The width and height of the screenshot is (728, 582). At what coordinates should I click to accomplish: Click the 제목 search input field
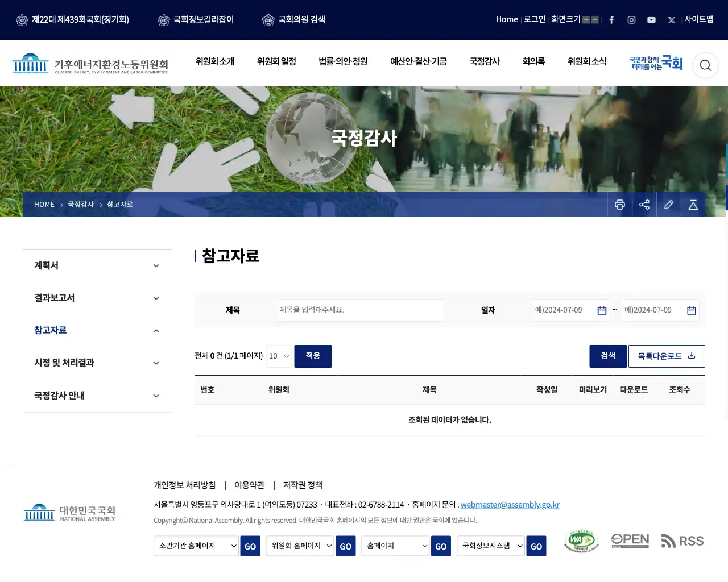361,310
